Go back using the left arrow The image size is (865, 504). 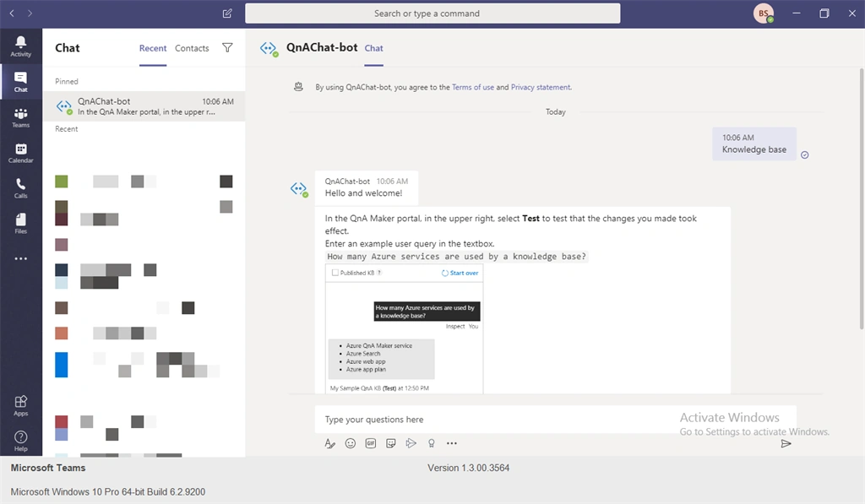[x=12, y=14]
